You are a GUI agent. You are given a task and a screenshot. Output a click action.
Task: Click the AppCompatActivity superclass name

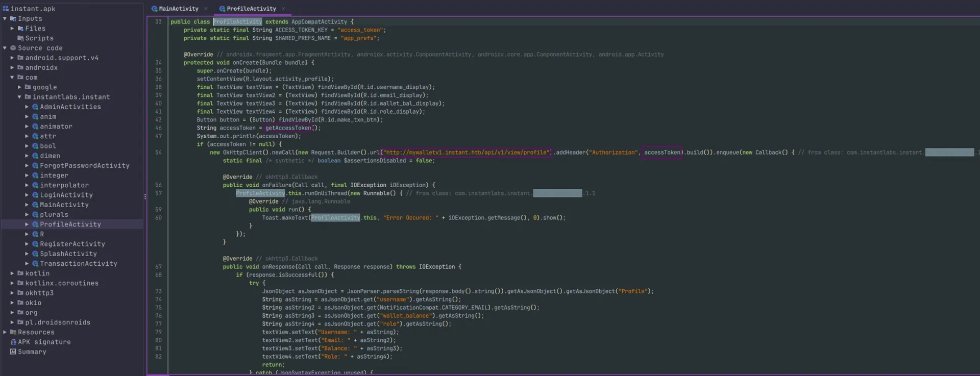319,22
